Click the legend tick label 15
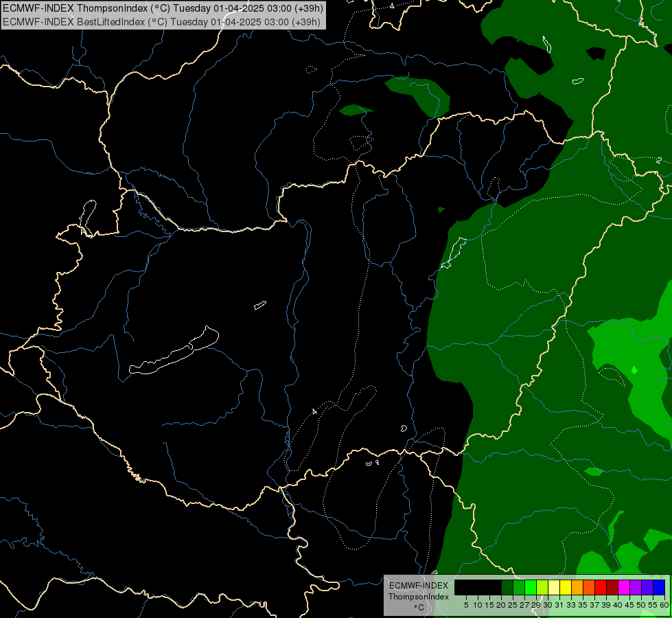 [x=489, y=605]
